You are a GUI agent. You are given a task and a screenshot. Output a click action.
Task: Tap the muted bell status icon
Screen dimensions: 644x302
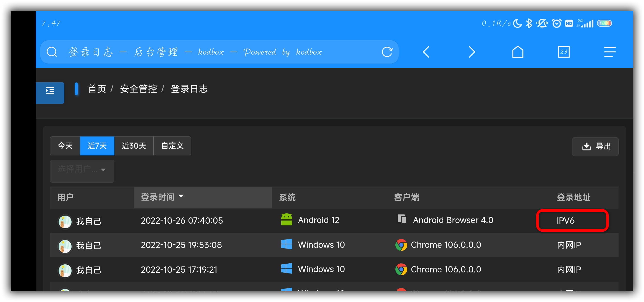tap(542, 23)
